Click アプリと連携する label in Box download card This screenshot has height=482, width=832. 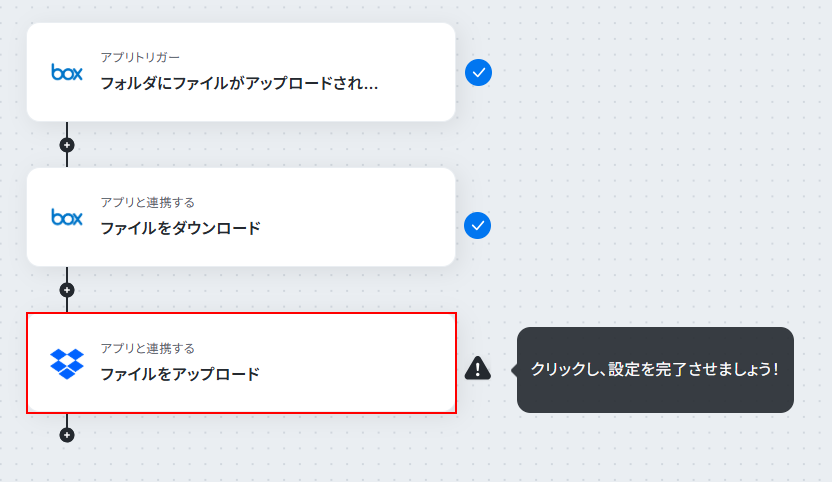[148, 202]
